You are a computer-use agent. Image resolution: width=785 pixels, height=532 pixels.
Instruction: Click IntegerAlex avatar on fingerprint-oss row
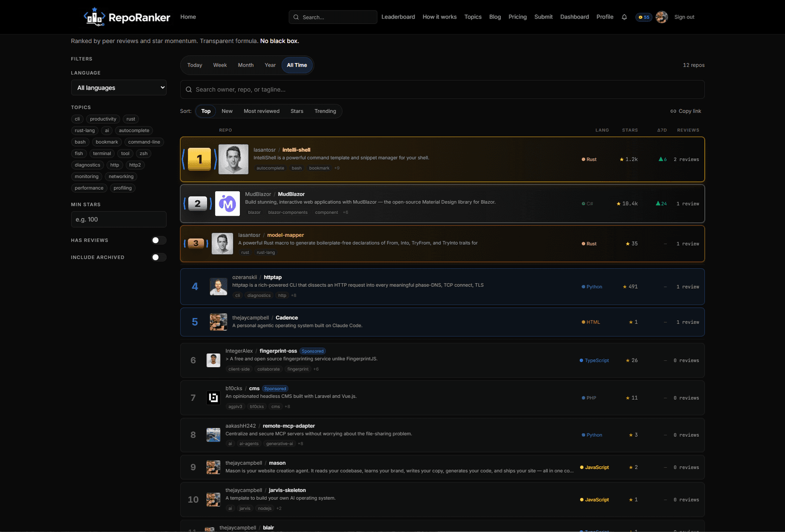click(213, 360)
